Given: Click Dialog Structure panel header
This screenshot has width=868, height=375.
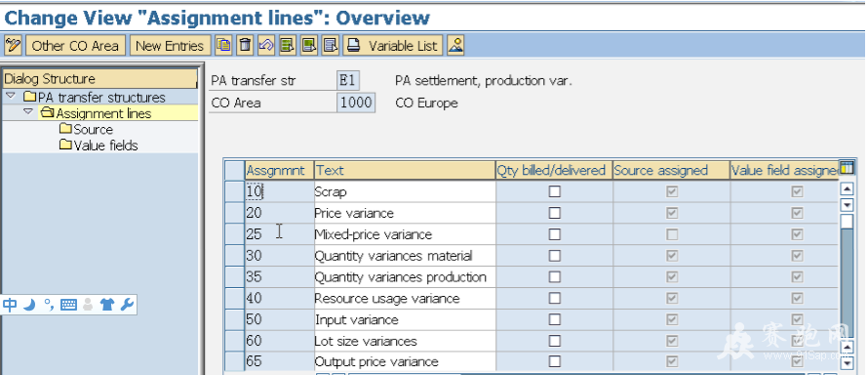Looking at the screenshot, I should pyautogui.click(x=99, y=79).
